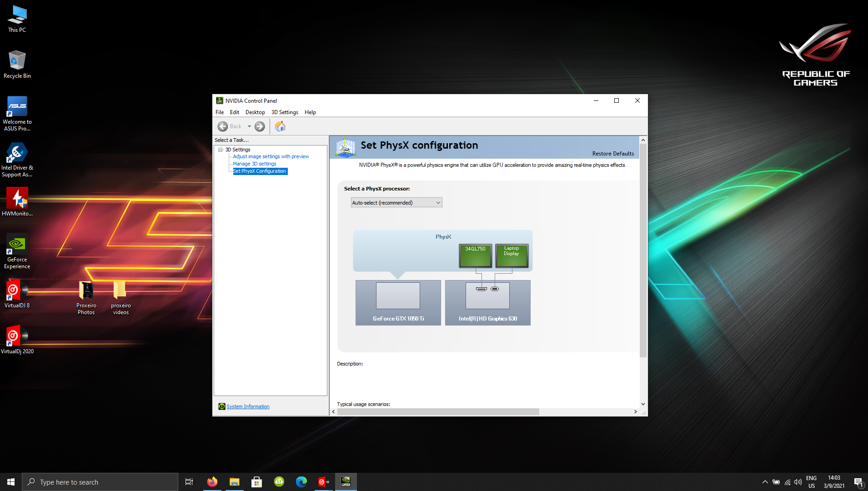Image resolution: width=868 pixels, height=491 pixels.
Task: Click the NVIDIA Control Panel title icon
Action: [x=220, y=101]
